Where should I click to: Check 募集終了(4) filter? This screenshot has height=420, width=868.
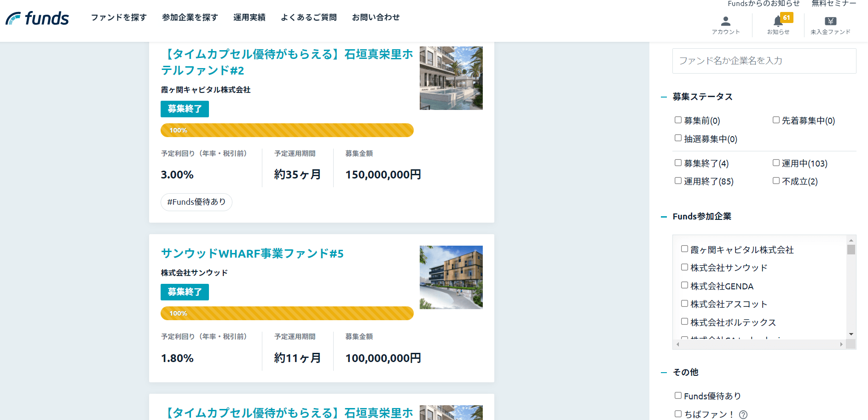click(678, 163)
